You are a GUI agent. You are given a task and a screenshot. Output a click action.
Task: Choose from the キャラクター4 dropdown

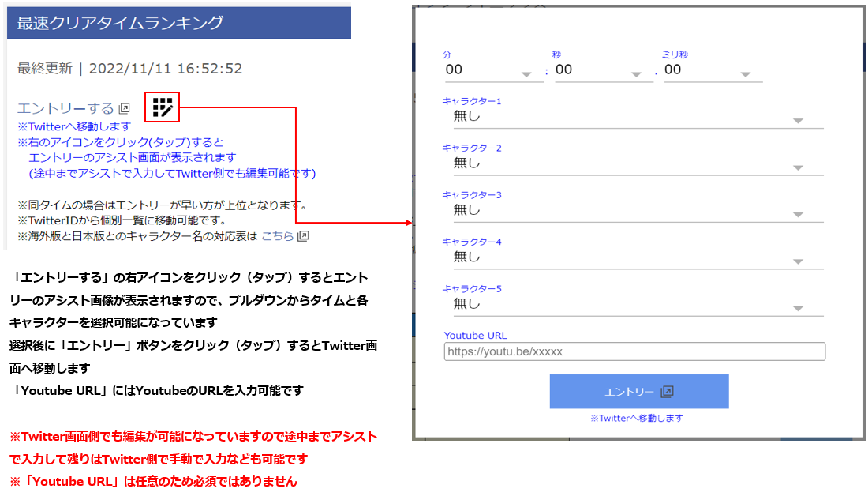tap(798, 261)
